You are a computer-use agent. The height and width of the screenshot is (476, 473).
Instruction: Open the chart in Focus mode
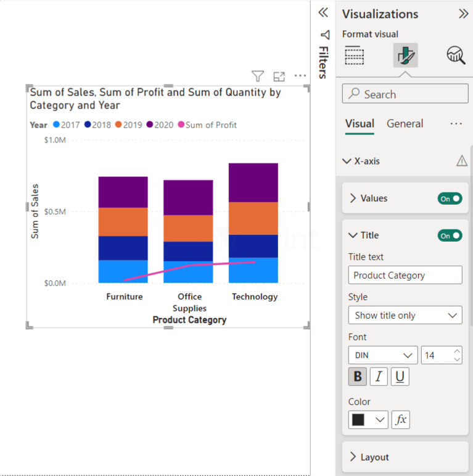(x=279, y=76)
